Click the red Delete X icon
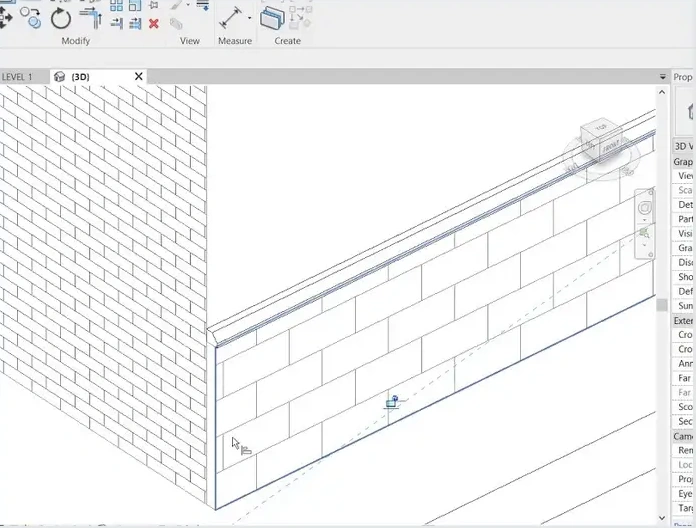Image resolution: width=696 pixels, height=528 pixels. coord(154,24)
